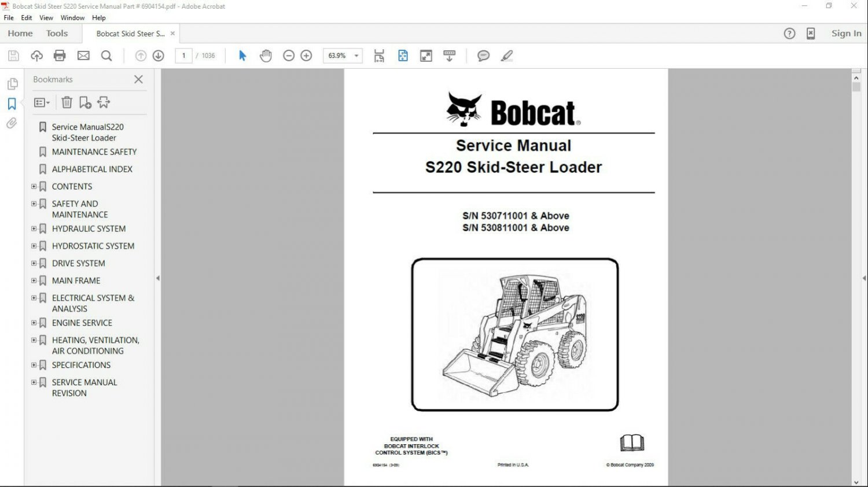868x487 pixels.
Task: Open the read mode keyboard icon
Action: tap(449, 56)
